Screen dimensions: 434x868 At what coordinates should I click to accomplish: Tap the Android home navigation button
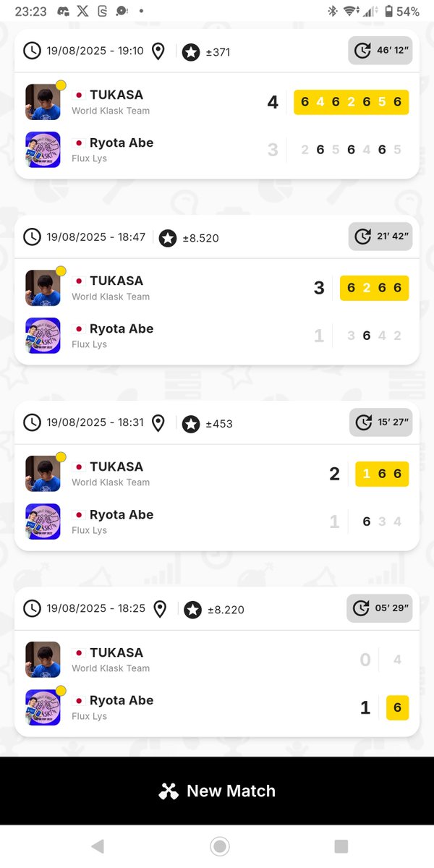point(219,846)
